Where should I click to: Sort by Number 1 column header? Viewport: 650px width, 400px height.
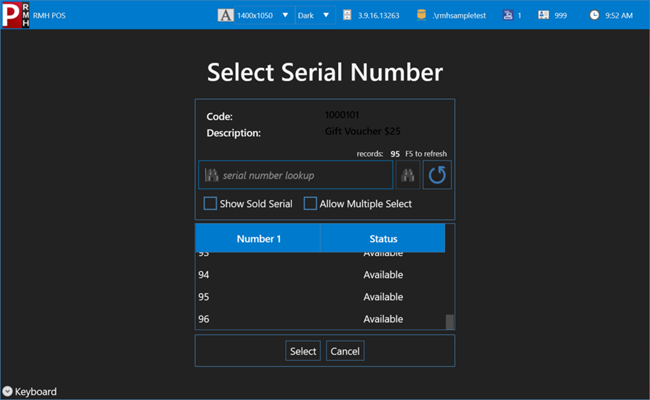pyautogui.click(x=258, y=239)
